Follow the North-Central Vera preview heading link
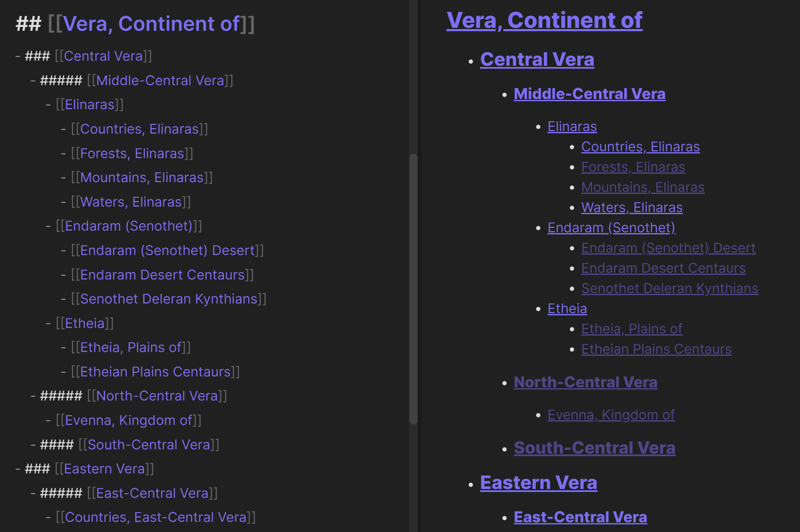Screen dimensions: 800x532 (x=585, y=382)
